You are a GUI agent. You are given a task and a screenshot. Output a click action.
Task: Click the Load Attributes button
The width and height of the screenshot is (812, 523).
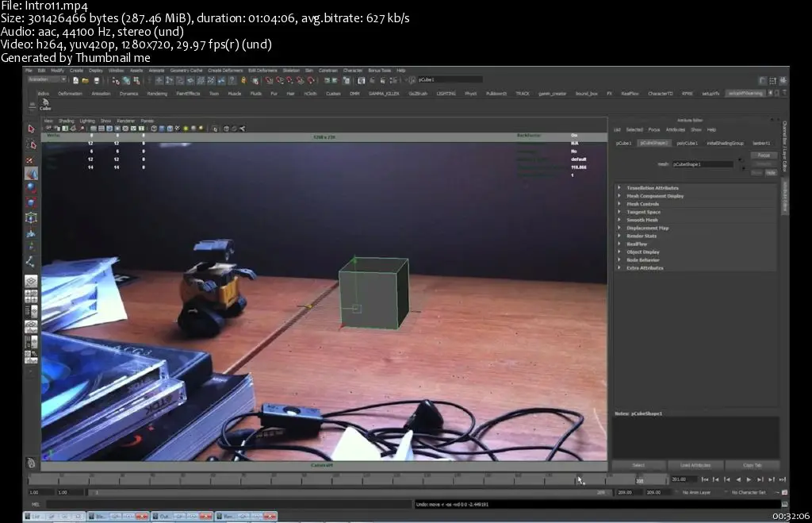[695, 466]
